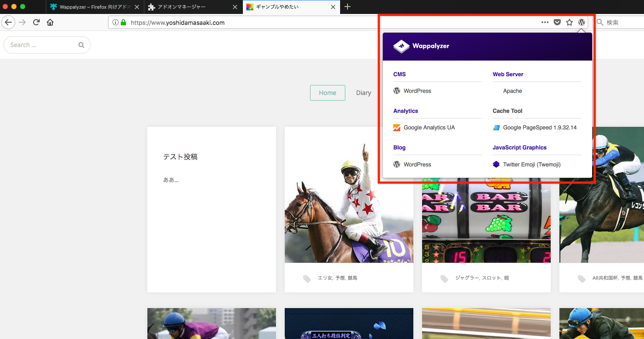The image size is (644, 339).
Task: Click the tag icon beside ジャグラー tags
Action: (x=444, y=278)
